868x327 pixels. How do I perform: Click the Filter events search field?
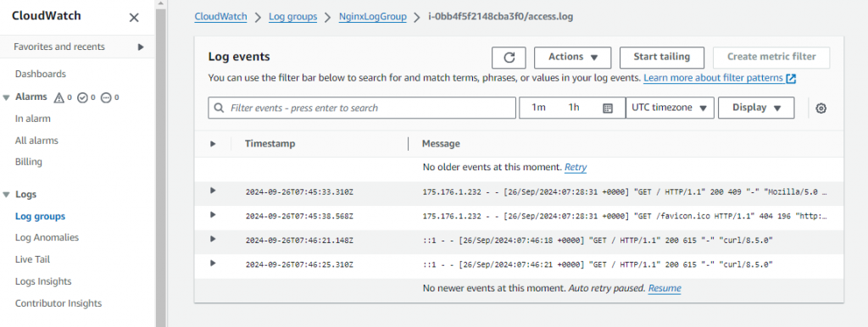click(x=362, y=108)
